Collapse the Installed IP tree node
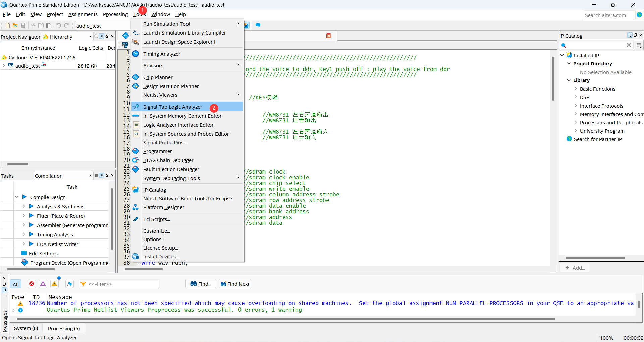644x342 pixels. coord(562,55)
